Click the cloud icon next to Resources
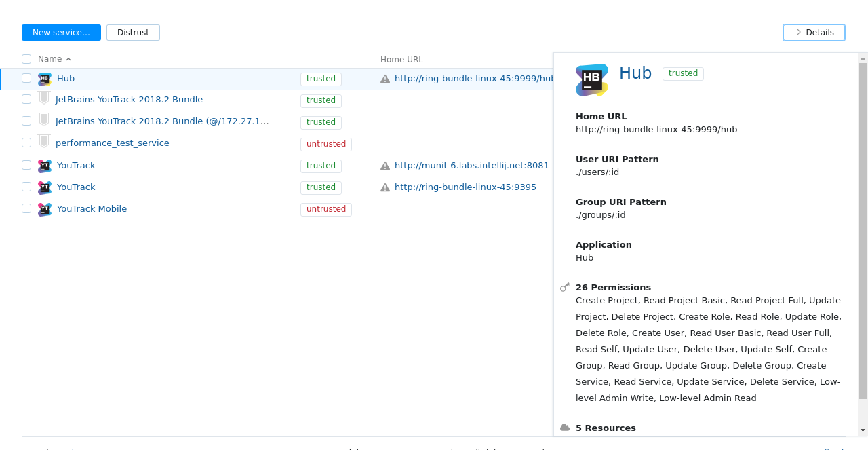This screenshot has height=450, width=868. pyautogui.click(x=565, y=428)
